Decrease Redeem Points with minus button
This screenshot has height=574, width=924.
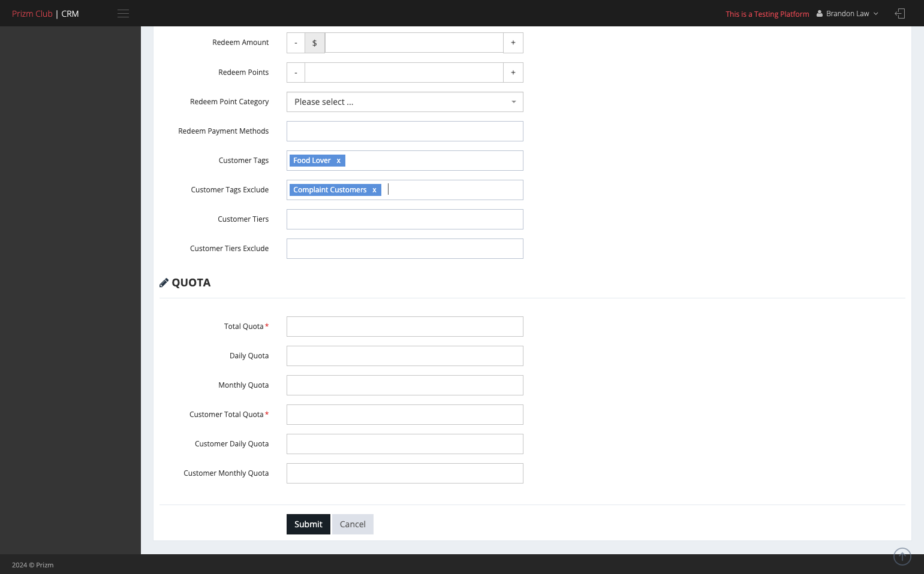(296, 72)
